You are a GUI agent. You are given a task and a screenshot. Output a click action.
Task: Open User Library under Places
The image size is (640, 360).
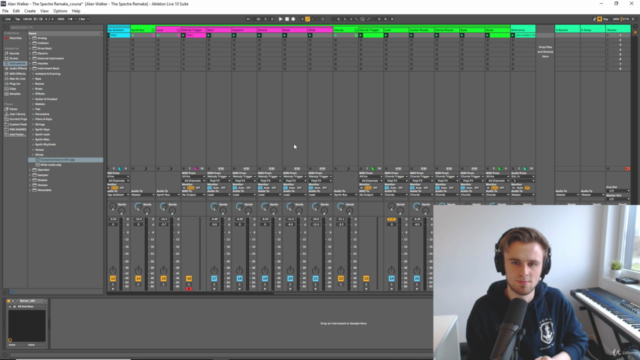(17, 114)
